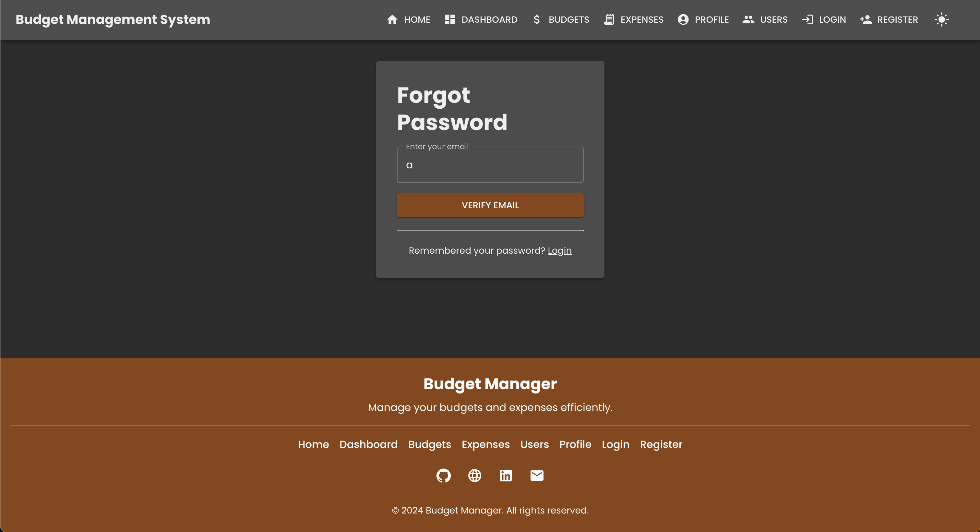The width and height of the screenshot is (980, 532).
Task: Navigate to Budgets via dollar icon
Action: click(536, 20)
